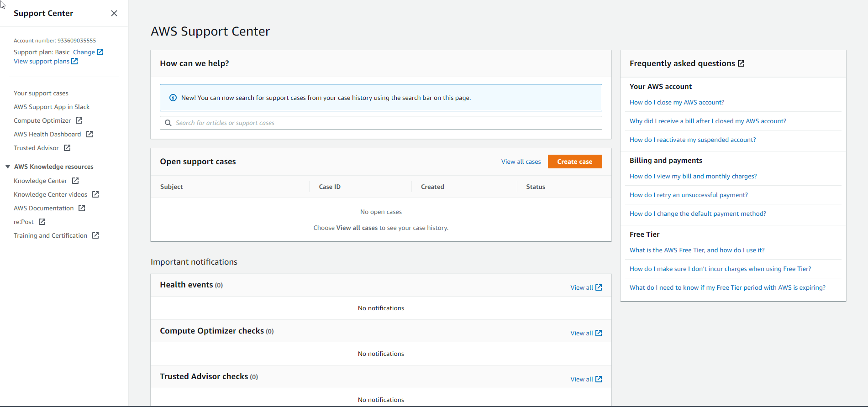Screen dimensions: 868x407
Task: Click external link icon next to Compute Optimizer
Action: 79,120
